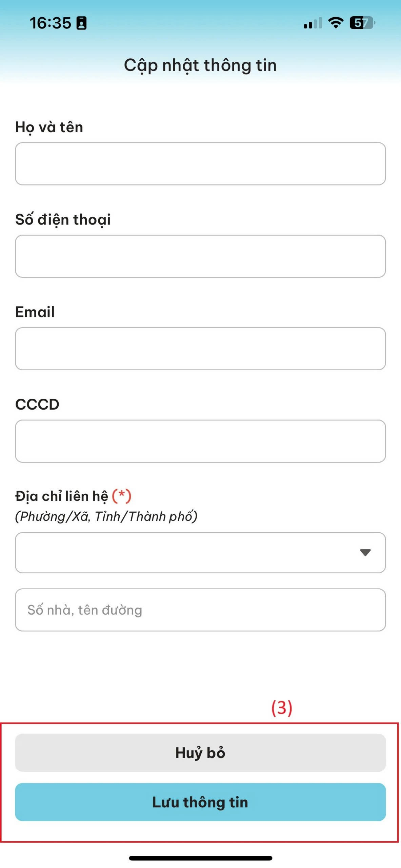Tap the battery level indicator
Viewport: 401px width, 868px height.
point(362,23)
